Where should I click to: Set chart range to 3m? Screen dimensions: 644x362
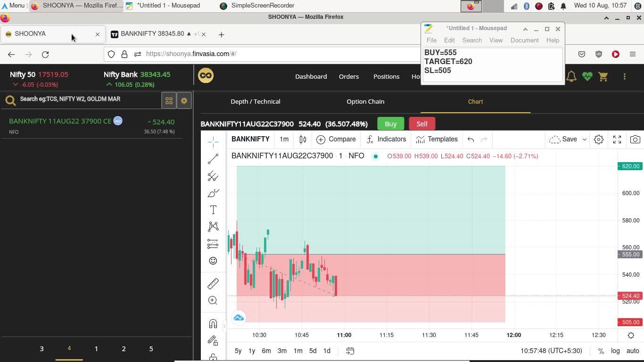(x=282, y=351)
